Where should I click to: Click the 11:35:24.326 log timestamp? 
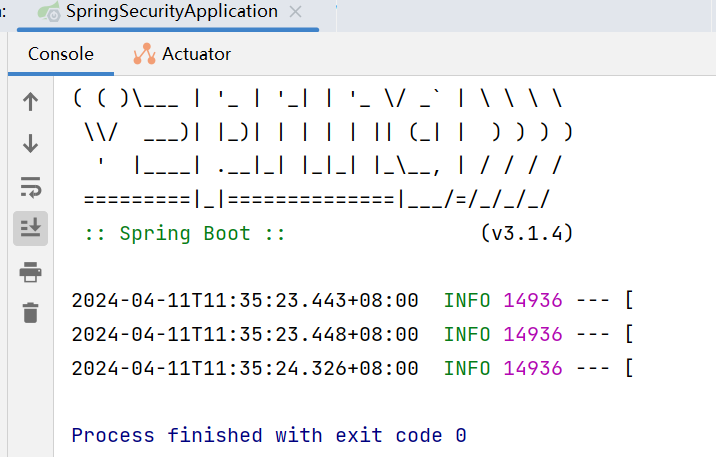244,368
